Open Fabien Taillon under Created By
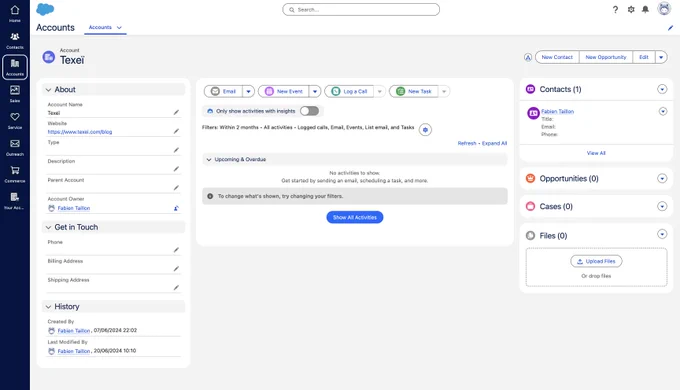The height and width of the screenshot is (390, 680). click(74, 331)
